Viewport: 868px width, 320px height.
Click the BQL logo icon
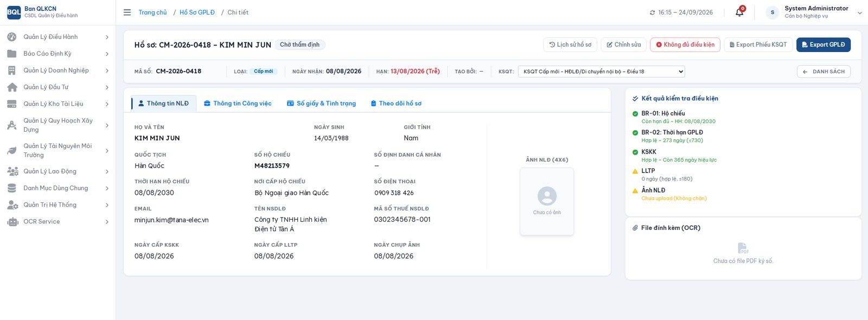(x=14, y=12)
